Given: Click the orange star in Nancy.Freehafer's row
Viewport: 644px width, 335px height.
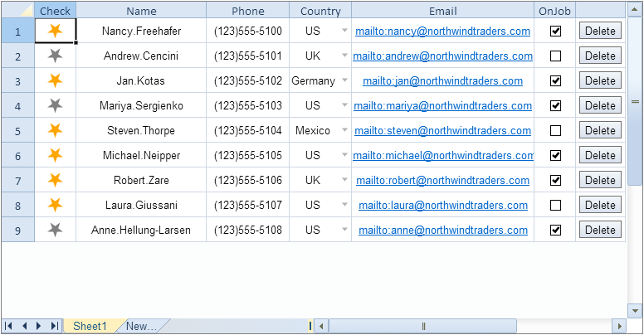Looking at the screenshot, I should pyautogui.click(x=55, y=31).
